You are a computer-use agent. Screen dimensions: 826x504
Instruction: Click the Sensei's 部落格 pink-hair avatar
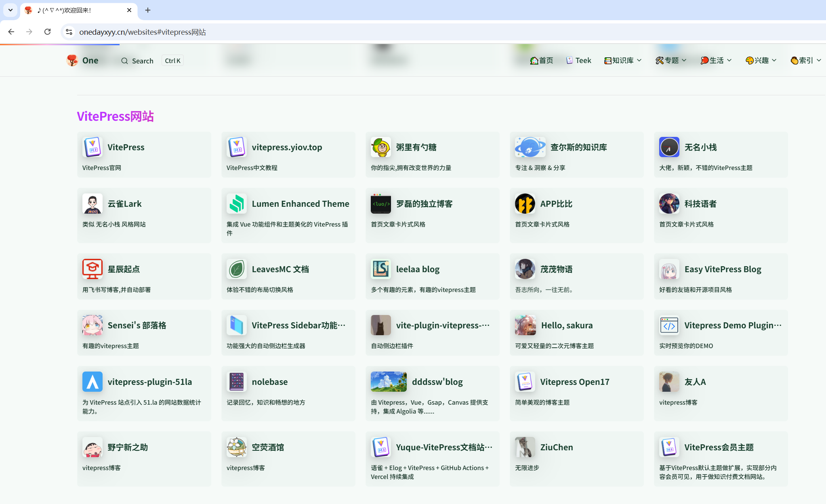coord(92,325)
